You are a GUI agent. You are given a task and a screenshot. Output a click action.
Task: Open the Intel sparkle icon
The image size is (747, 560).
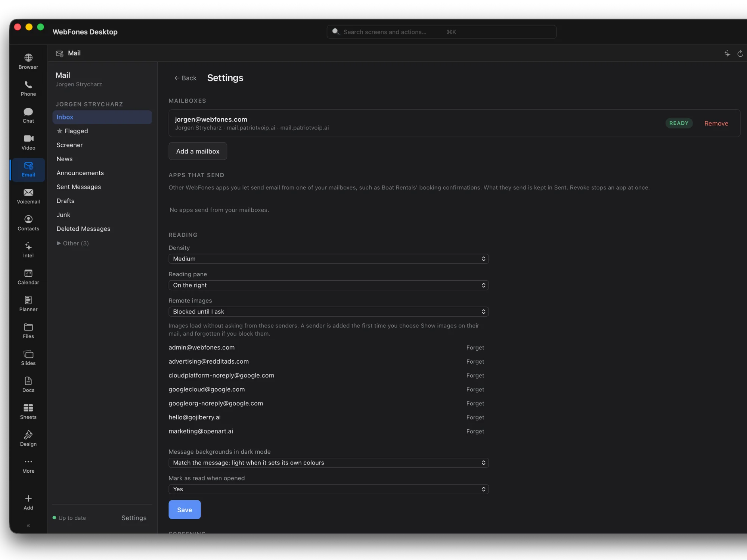[x=28, y=250]
